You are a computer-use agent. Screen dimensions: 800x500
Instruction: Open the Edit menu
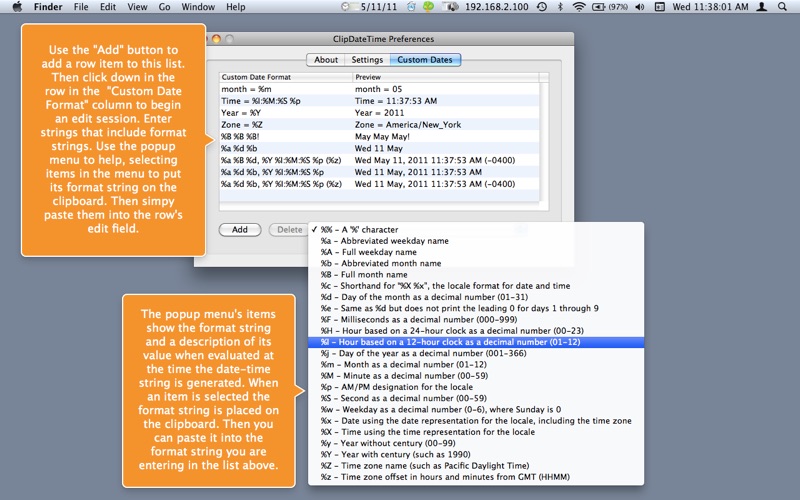[x=108, y=7]
